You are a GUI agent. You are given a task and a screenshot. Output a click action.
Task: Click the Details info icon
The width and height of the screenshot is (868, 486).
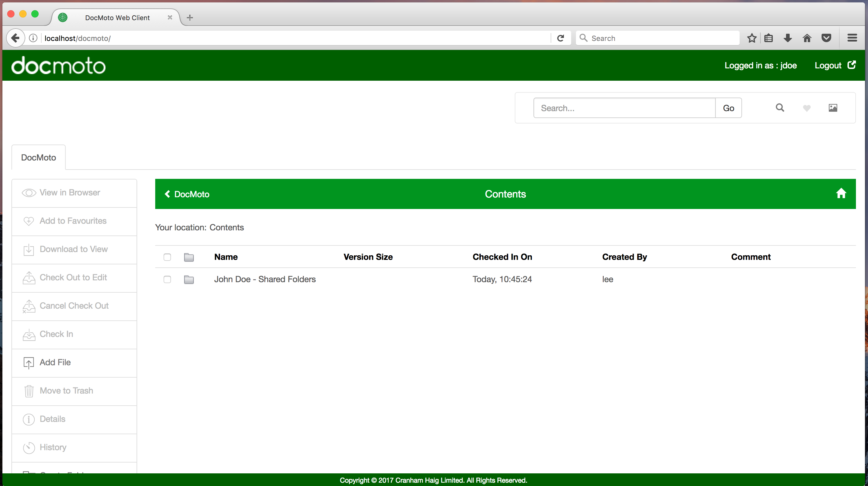(29, 419)
